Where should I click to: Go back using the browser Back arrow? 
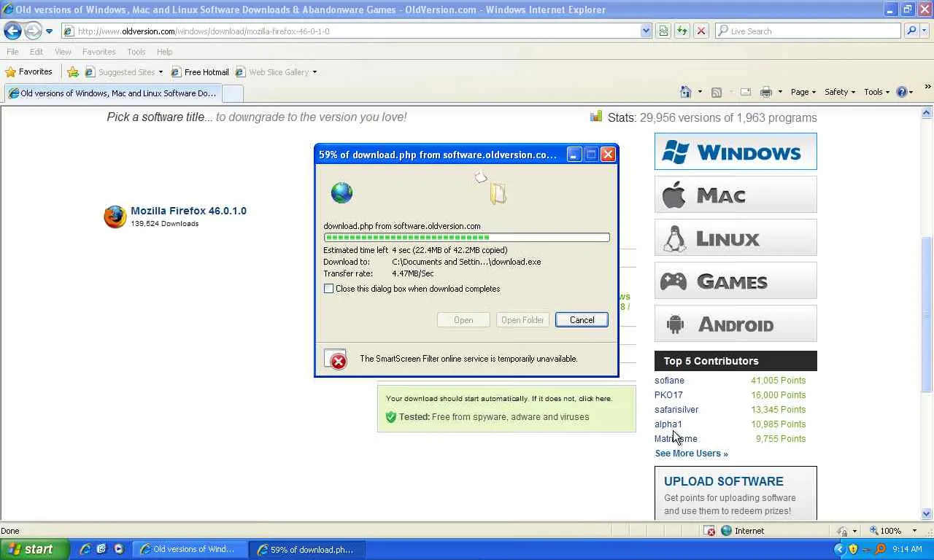click(12, 31)
